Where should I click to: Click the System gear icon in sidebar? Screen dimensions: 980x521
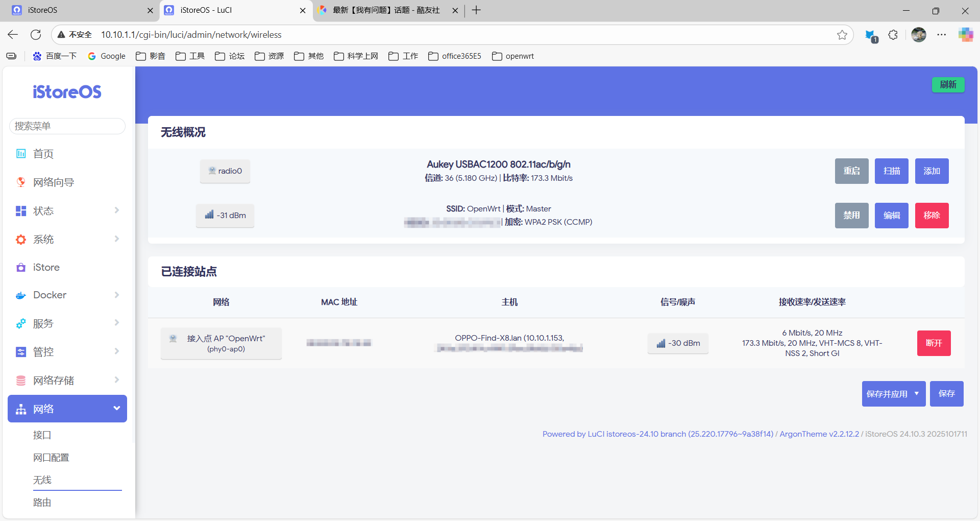[21, 240]
